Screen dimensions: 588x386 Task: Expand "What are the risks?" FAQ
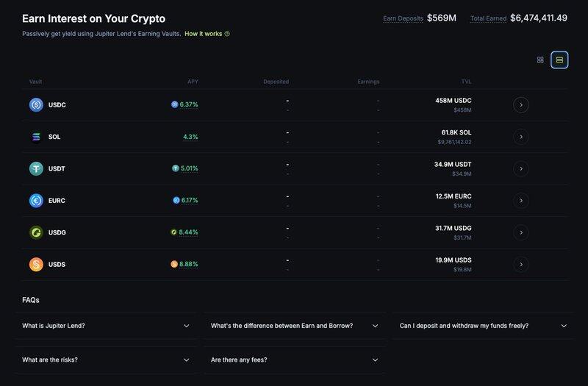coord(107,360)
